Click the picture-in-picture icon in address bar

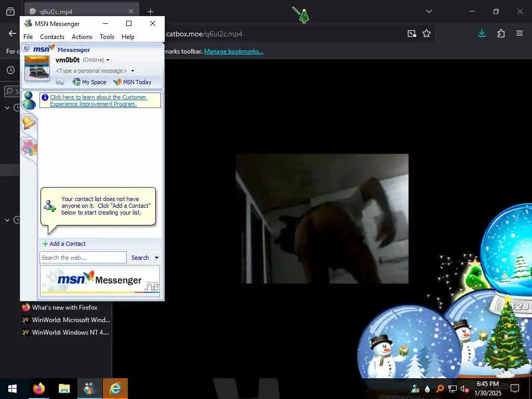point(412,33)
